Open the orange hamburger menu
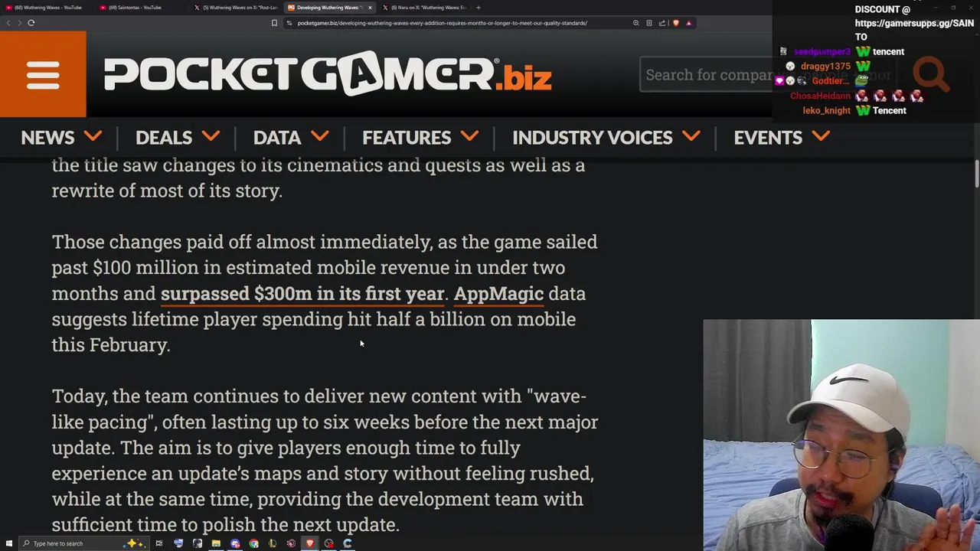The height and width of the screenshot is (551, 980). (43, 74)
